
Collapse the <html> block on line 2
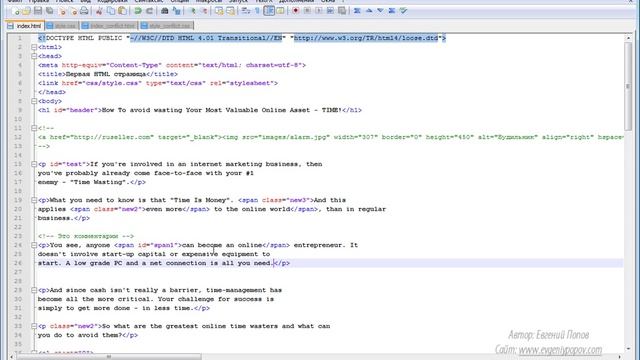pos(34,47)
